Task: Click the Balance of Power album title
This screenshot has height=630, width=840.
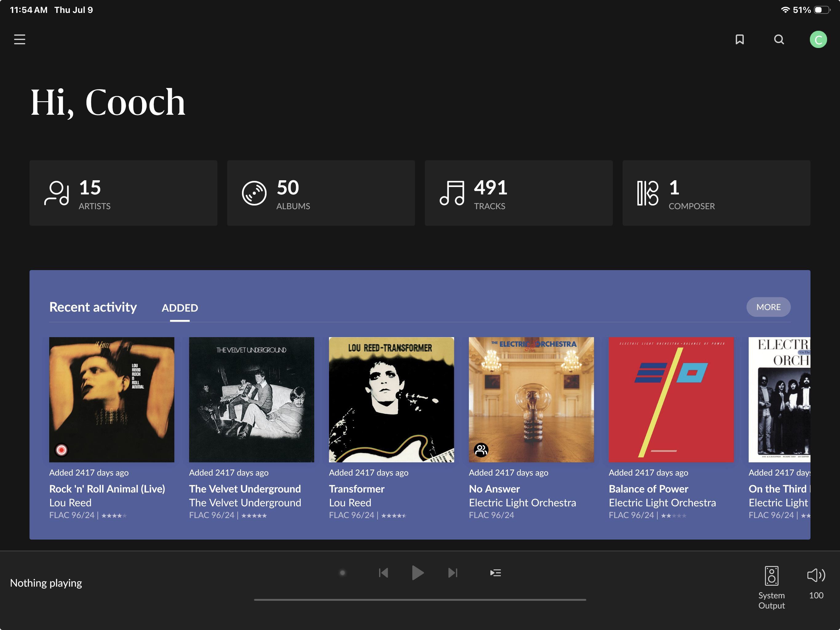Action: [x=648, y=488]
